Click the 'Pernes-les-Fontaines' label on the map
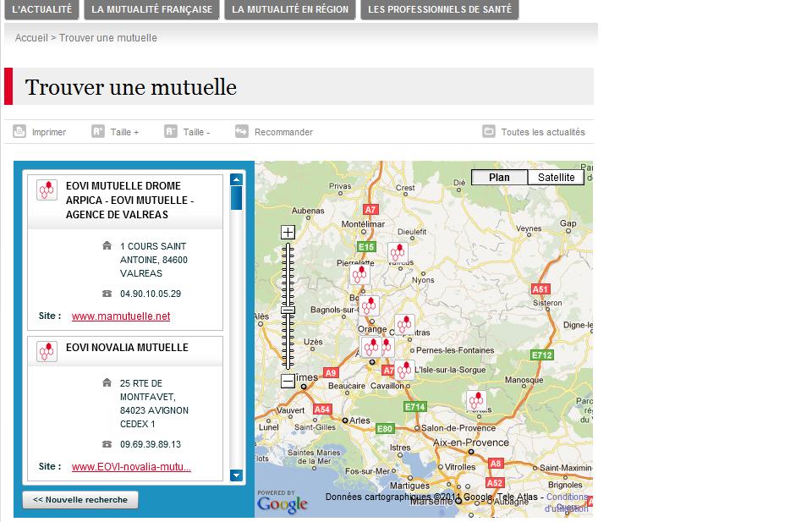Screen dimensions: 812x522 click(455, 350)
